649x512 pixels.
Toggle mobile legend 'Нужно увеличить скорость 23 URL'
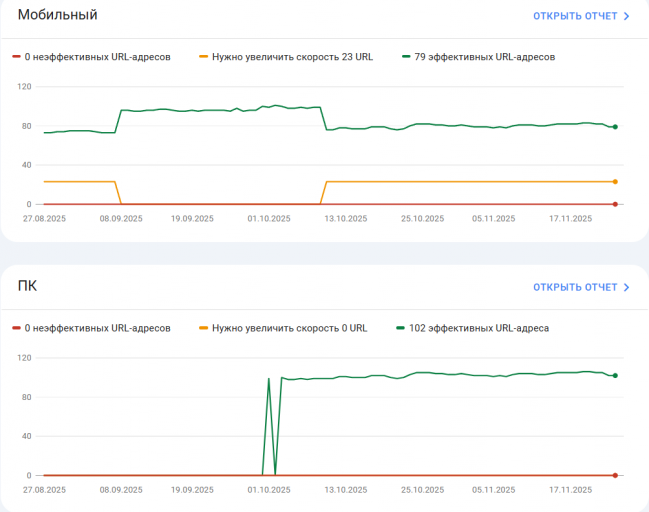[x=286, y=57]
